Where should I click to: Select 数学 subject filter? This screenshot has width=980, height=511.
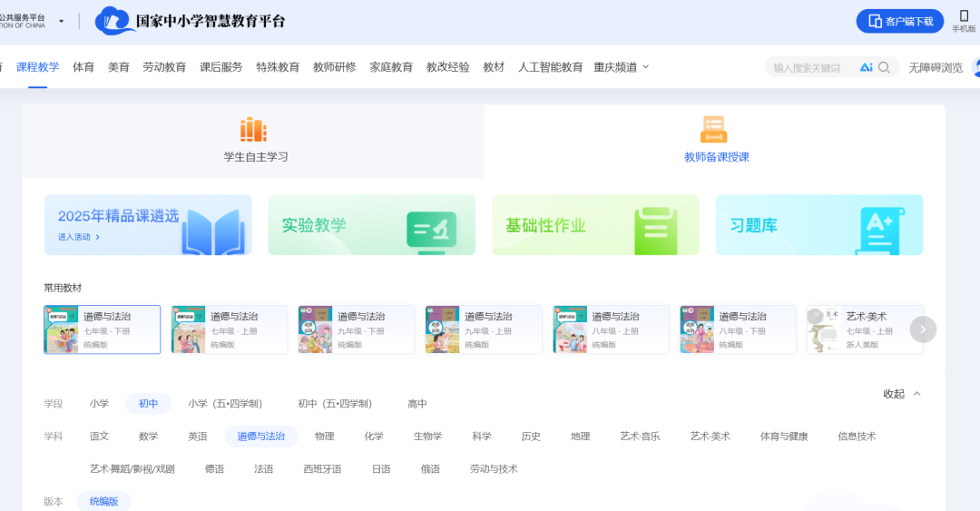point(148,436)
